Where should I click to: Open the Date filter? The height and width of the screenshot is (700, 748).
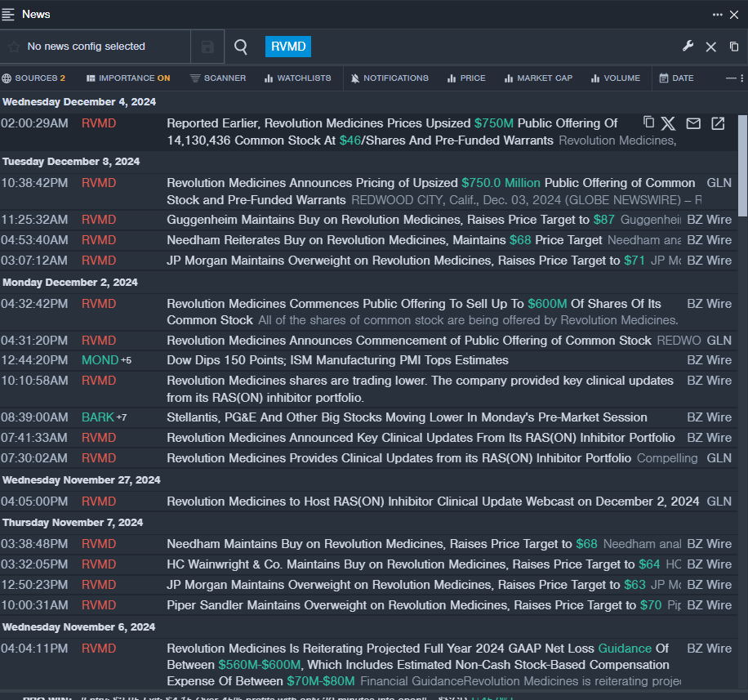click(676, 78)
